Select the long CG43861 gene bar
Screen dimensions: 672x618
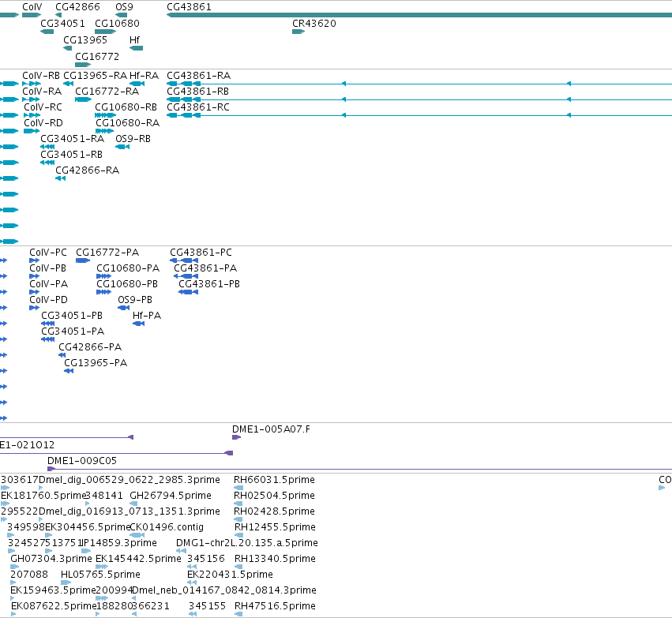coord(419,15)
